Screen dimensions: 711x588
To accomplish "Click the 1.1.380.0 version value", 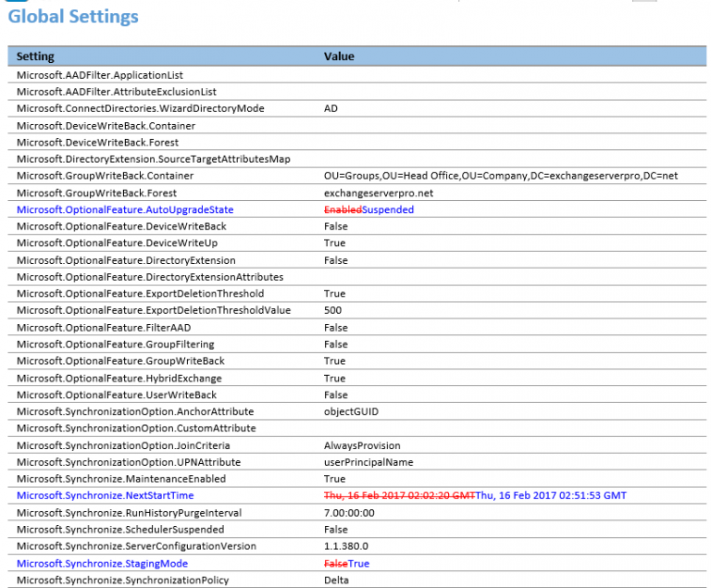I will tap(346, 546).
